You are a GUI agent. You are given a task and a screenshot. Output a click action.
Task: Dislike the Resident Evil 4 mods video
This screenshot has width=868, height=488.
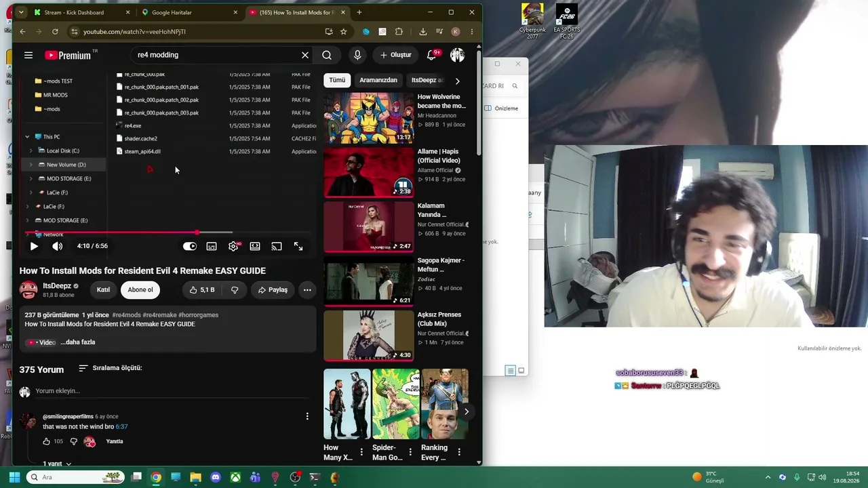pyautogui.click(x=235, y=290)
